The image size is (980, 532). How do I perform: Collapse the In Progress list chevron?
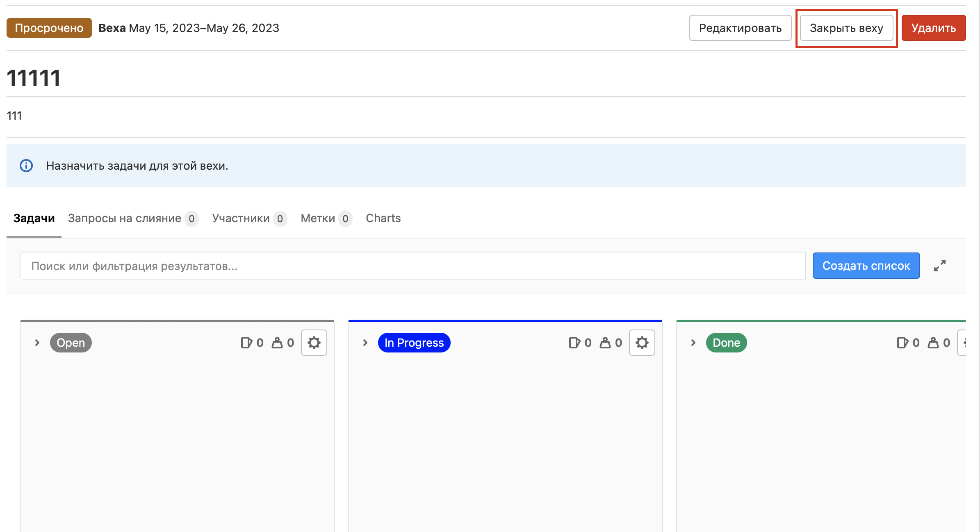coord(365,343)
